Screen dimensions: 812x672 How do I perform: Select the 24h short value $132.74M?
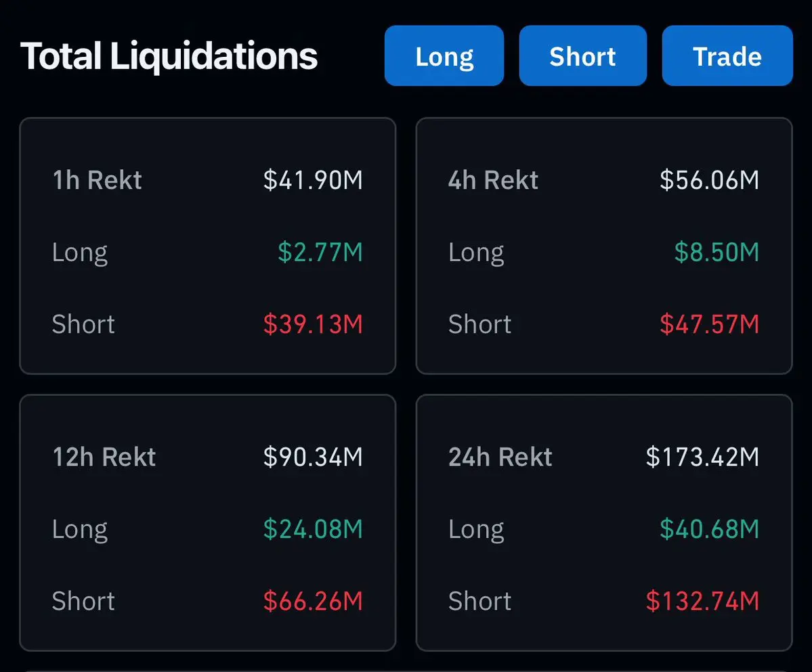point(702,601)
